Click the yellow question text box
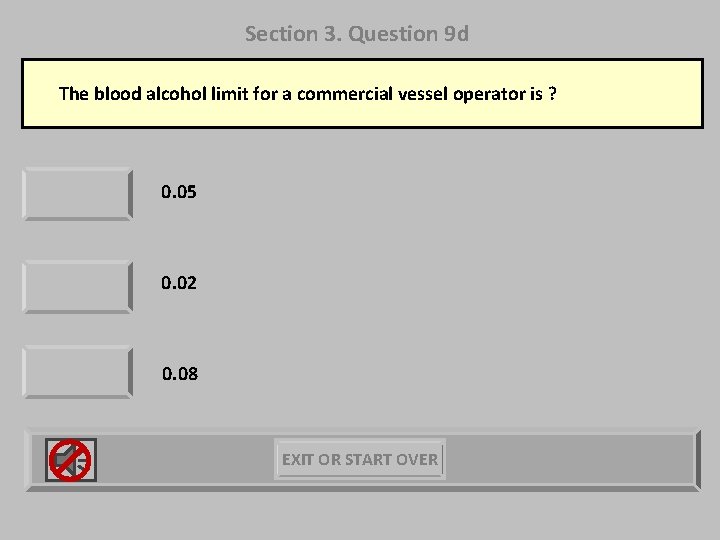The height and width of the screenshot is (540, 720). (362, 94)
